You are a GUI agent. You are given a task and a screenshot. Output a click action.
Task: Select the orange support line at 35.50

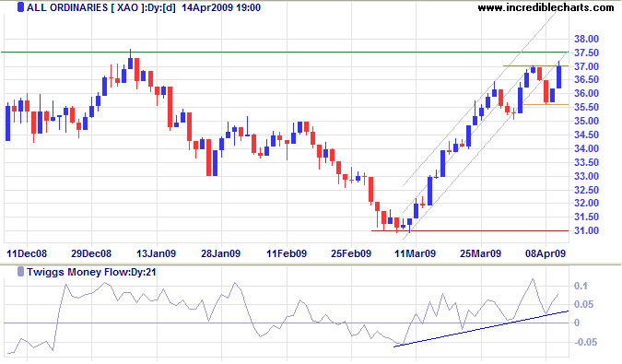pyautogui.click(x=546, y=104)
